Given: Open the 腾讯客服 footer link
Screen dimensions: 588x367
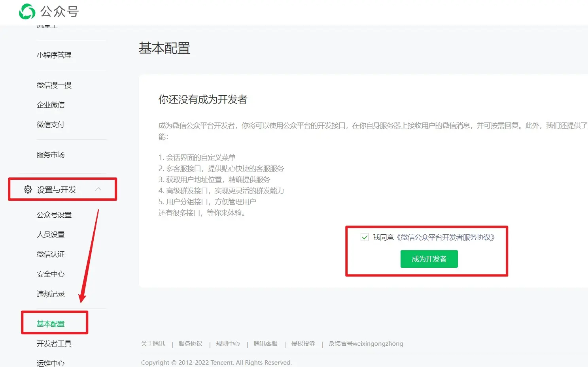Looking at the screenshot, I should point(266,344).
